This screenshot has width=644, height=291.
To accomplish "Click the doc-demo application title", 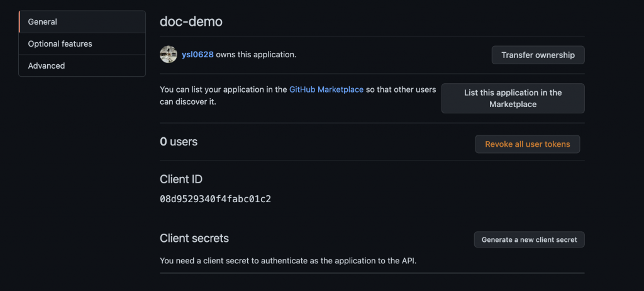I will 191,21.
